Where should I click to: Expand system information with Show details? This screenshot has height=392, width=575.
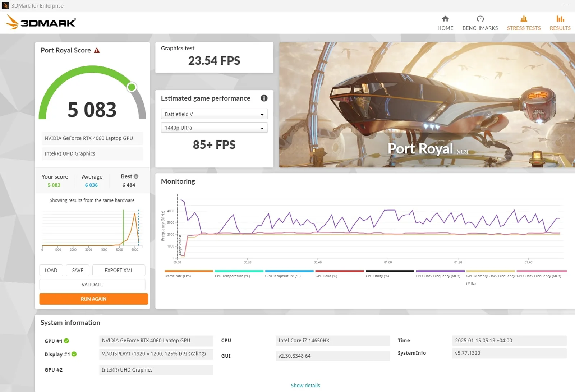(x=305, y=386)
